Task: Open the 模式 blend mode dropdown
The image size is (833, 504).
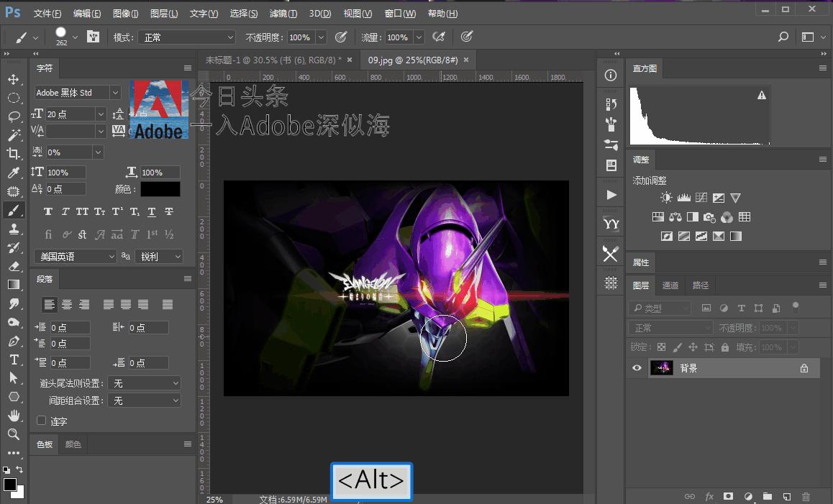Action: click(x=186, y=37)
